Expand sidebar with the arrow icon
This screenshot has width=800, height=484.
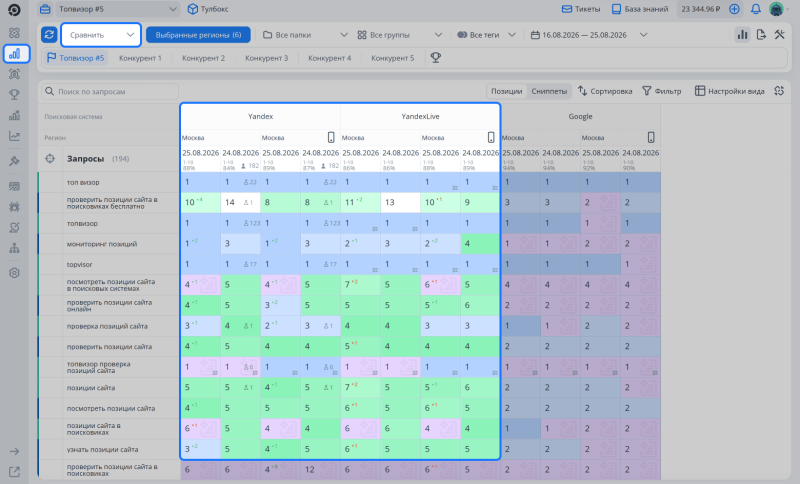tap(14, 451)
